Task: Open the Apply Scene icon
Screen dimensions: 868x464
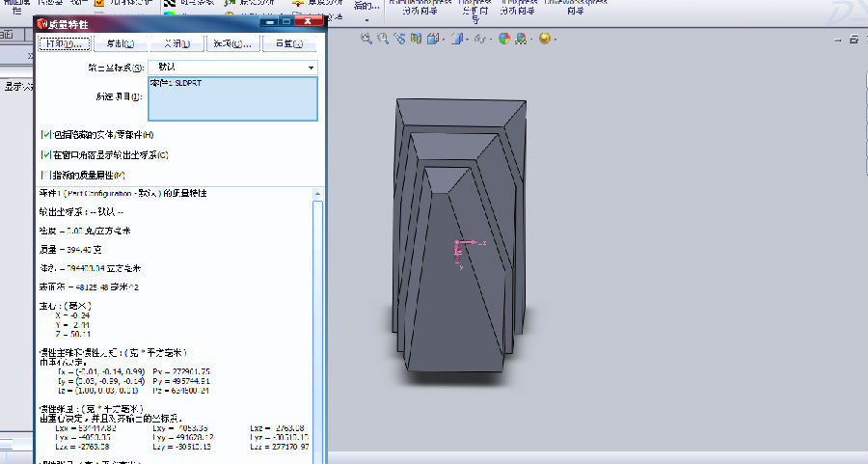Action: click(x=522, y=39)
